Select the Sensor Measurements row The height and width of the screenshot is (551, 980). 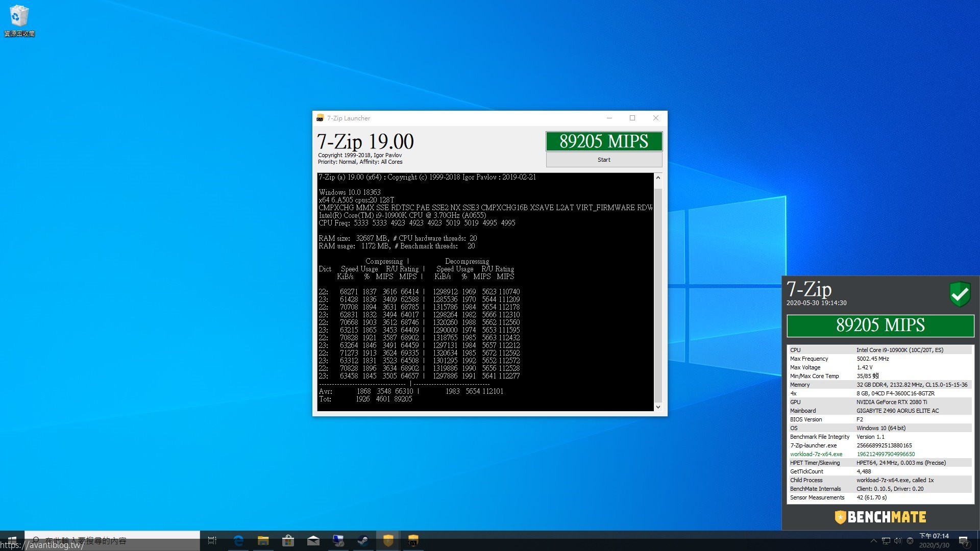[x=880, y=497]
